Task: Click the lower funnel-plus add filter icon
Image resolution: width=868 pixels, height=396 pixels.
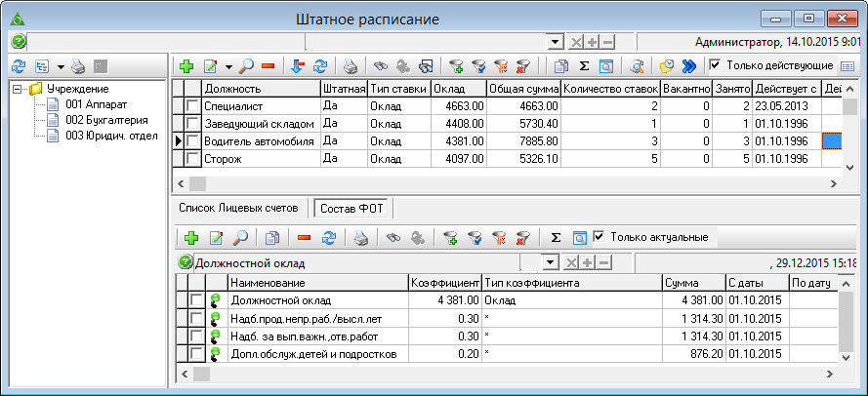Action: 451,238
